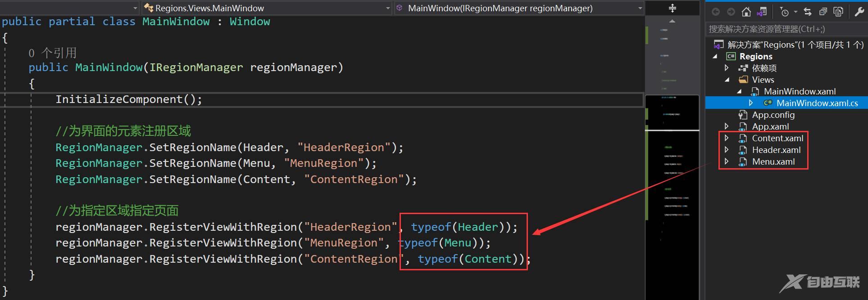Click the editor split-window handle icon
This screenshot has width=868, height=300.
pyautogui.click(x=673, y=8)
